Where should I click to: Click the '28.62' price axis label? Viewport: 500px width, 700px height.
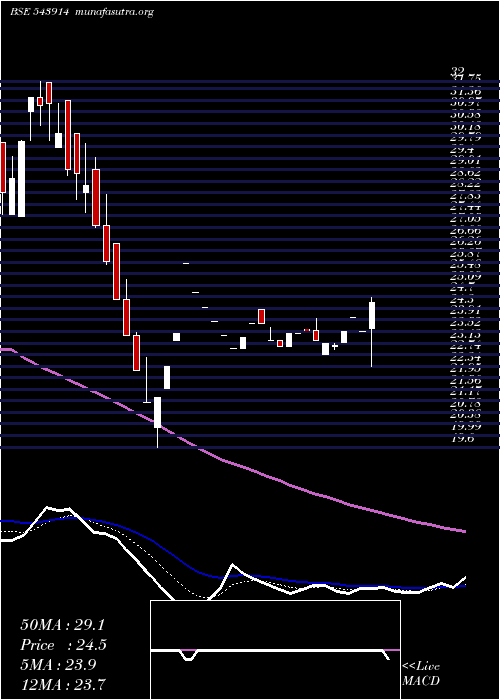(x=466, y=172)
